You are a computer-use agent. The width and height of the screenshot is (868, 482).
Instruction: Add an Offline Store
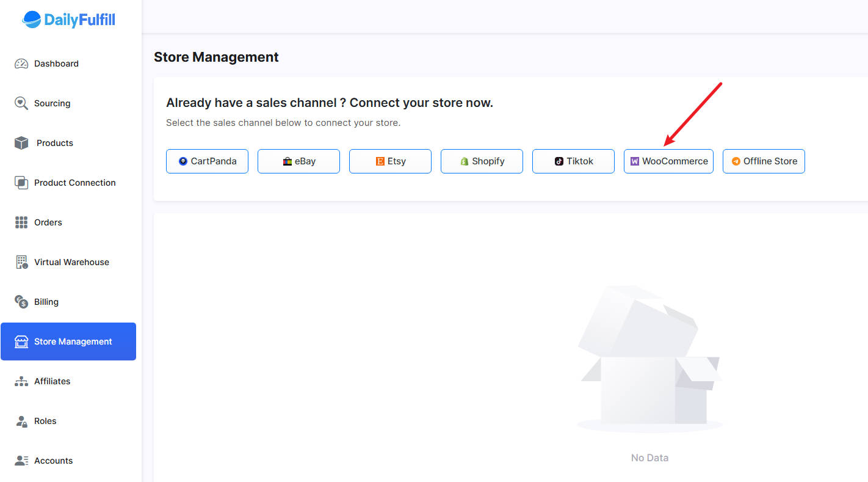(x=764, y=161)
